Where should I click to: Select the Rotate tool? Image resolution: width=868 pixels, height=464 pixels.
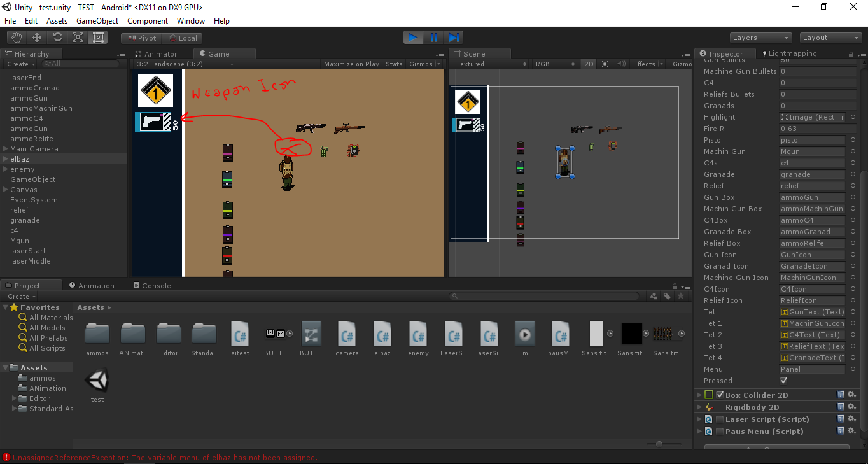58,38
